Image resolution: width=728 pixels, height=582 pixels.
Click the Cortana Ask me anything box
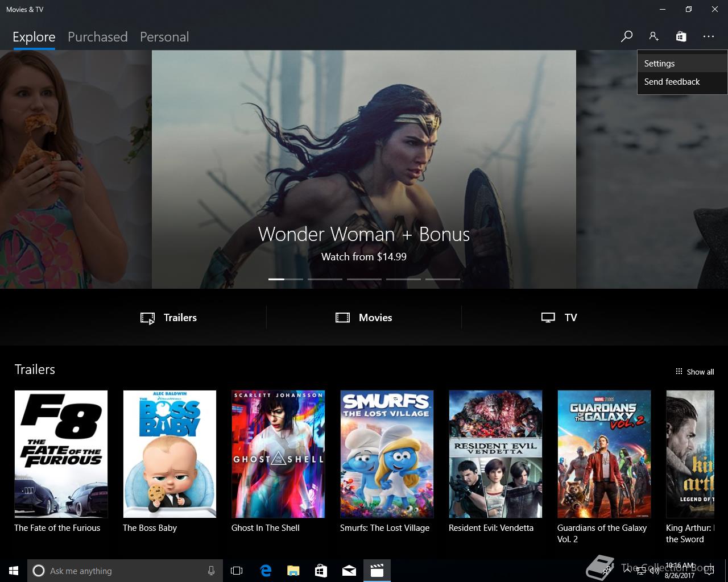pyautogui.click(x=125, y=571)
